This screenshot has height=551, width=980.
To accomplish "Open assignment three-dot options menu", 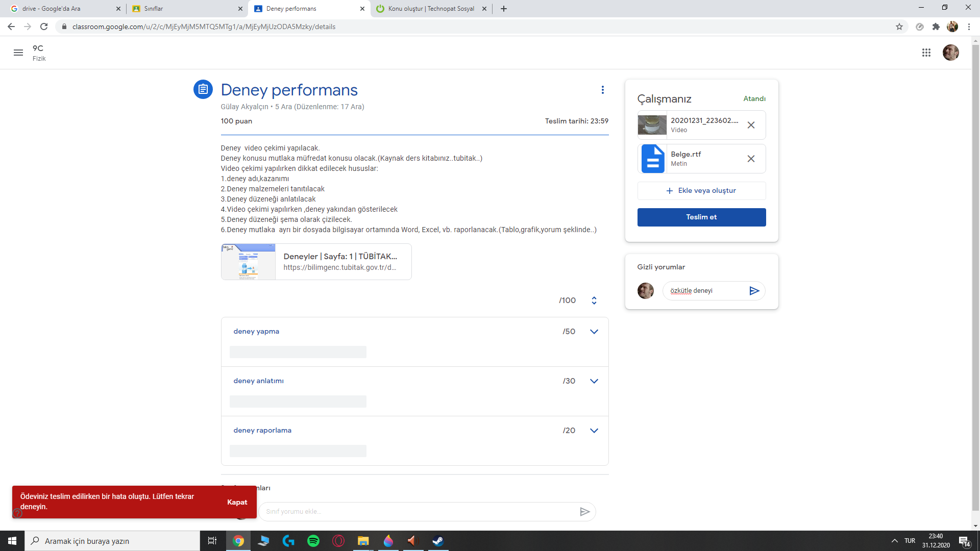I will pyautogui.click(x=602, y=90).
